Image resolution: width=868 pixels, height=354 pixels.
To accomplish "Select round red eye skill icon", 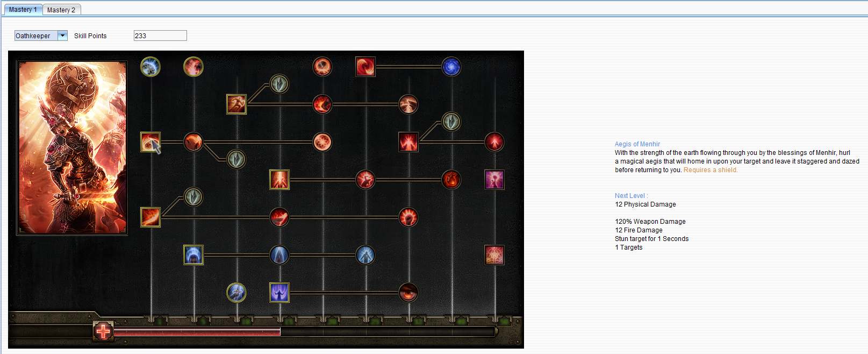I will pyautogui.click(x=408, y=293).
